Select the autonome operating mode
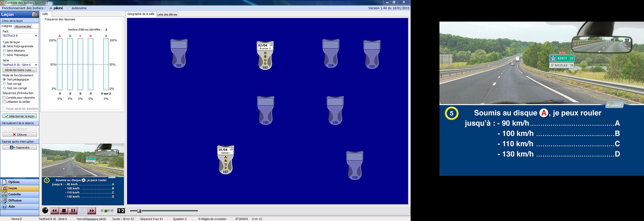This screenshot has height=221, width=644. coord(69,8)
